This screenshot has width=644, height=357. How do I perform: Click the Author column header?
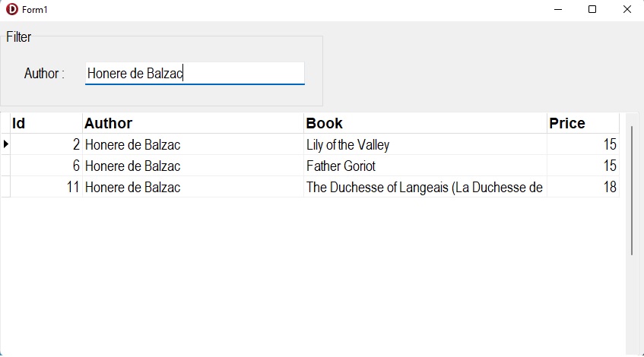[x=192, y=123]
